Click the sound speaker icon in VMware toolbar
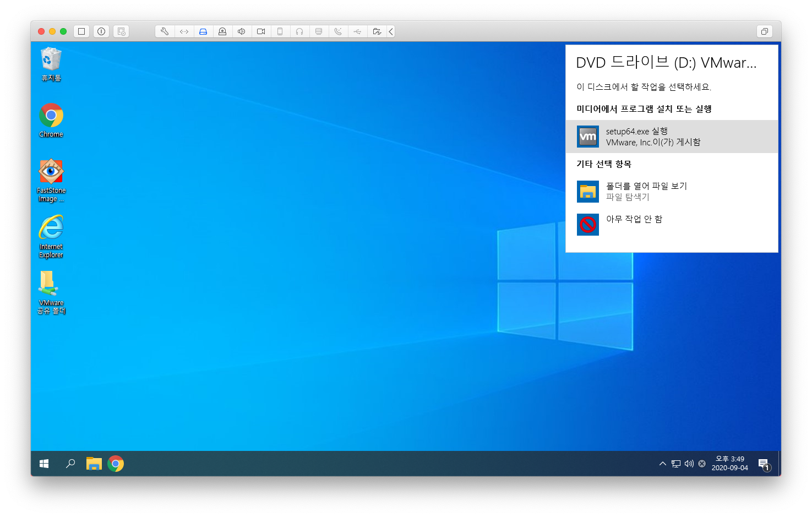 242,31
